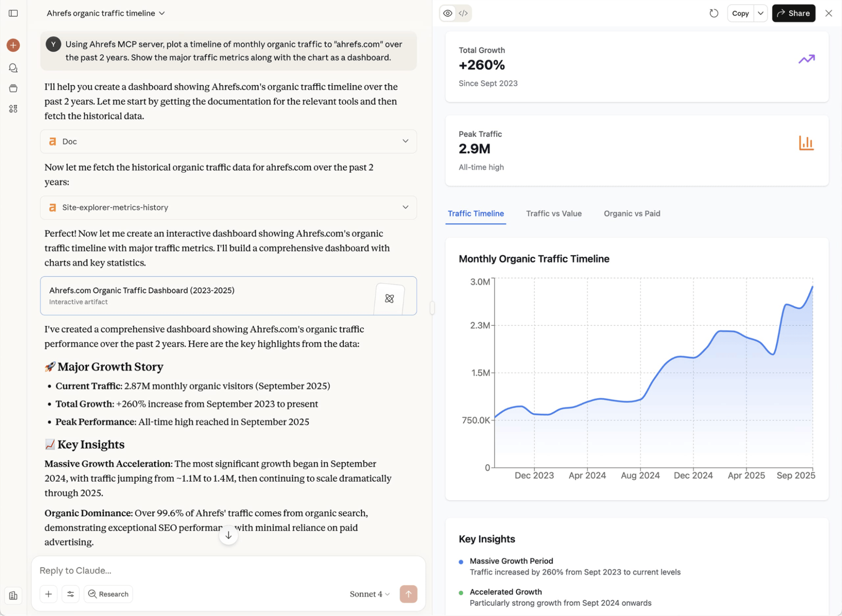
Task: Open the artifacts icon in sidebar
Action: tap(13, 109)
